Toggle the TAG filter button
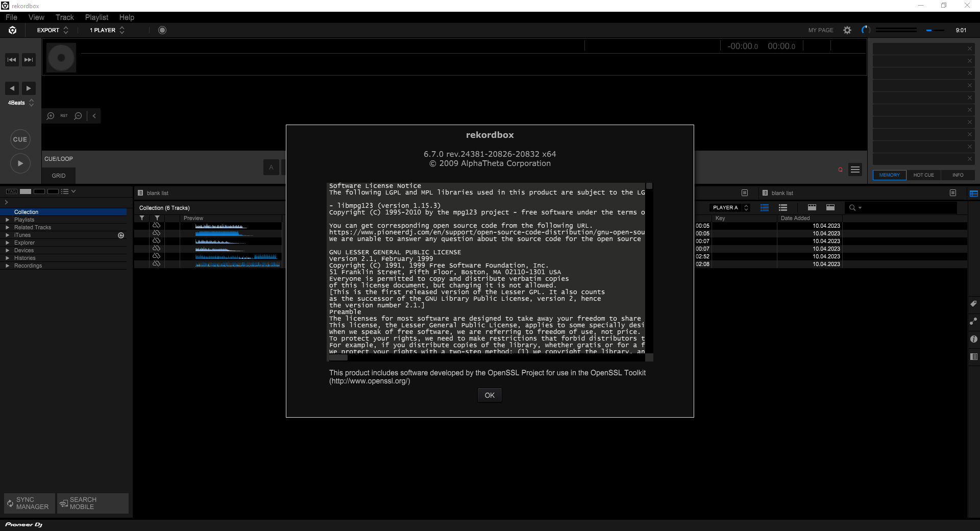980x531 pixels. coord(11,191)
